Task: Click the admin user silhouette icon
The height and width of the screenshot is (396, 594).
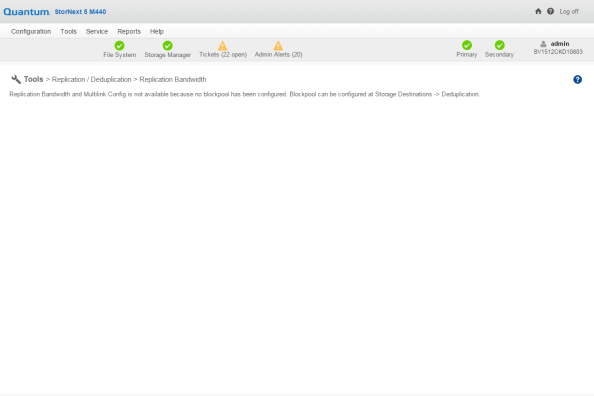Action: tap(543, 44)
